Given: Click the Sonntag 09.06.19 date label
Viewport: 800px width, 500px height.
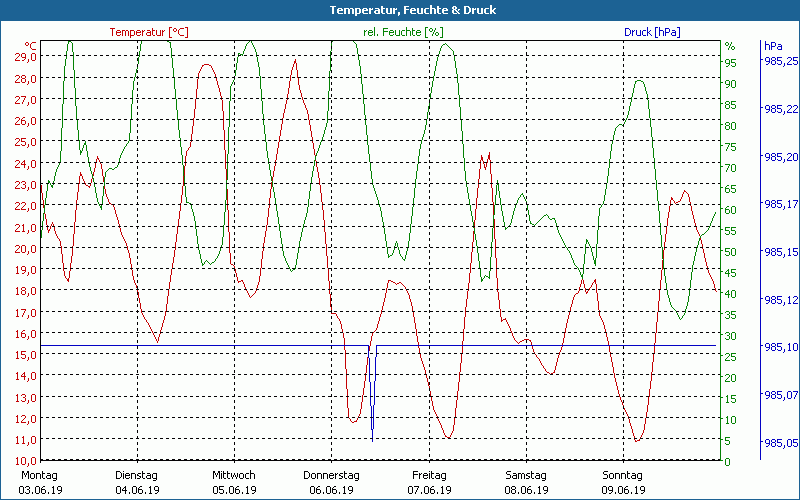Looking at the screenshot, I should pos(623,482).
